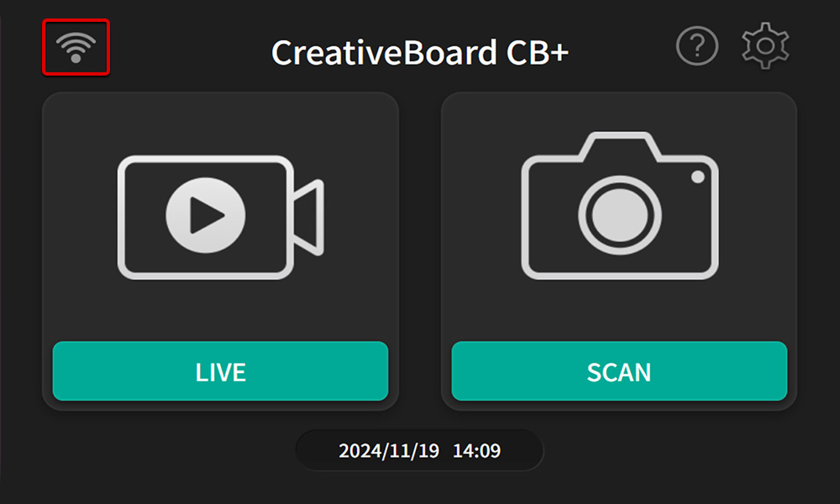This screenshot has height=504, width=840.
Task: Click the viewfinder bump atop camera icon
Action: [x=621, y=145]
